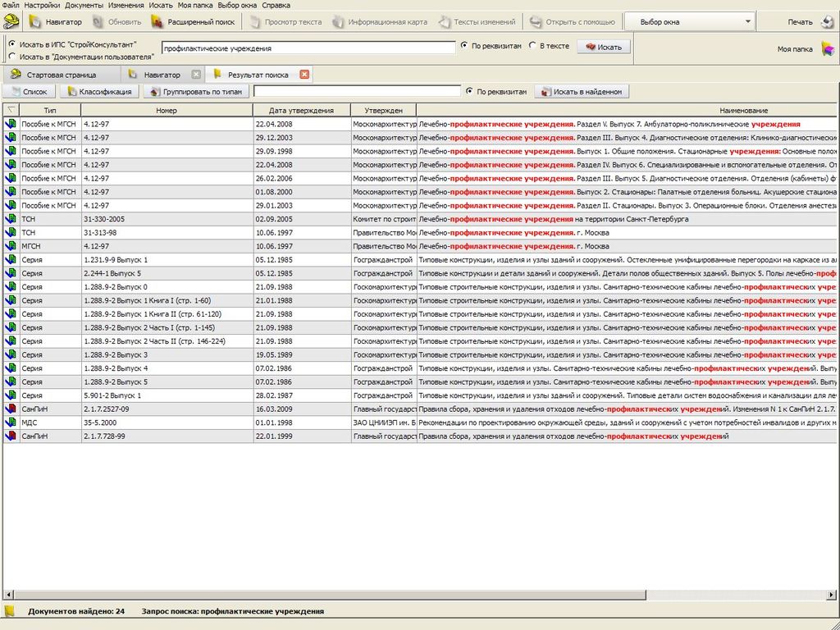Click document icon of Серия 5.901-2 Выпуск 1
Screen dimensions: 840x630
[x=11, y=395]
